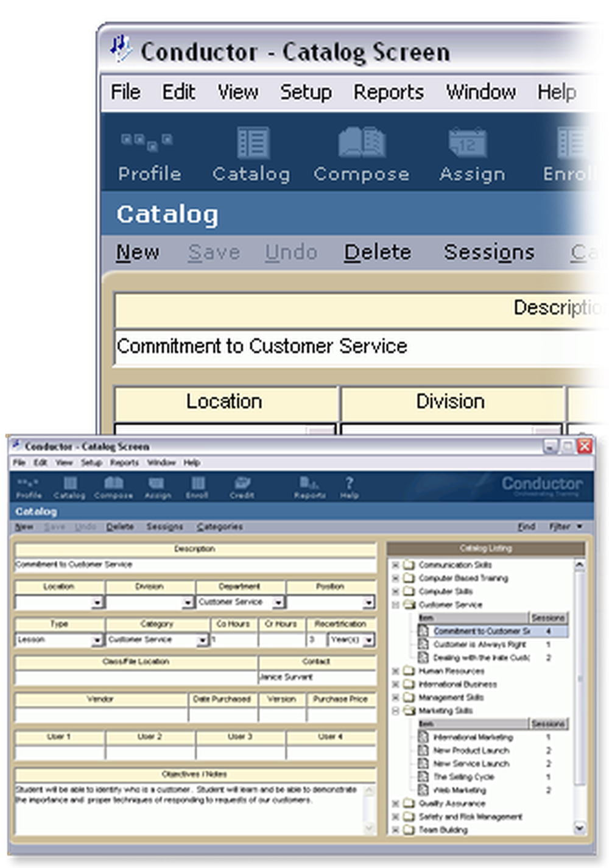Click Delete in the small window action bar
The image size is (609, 868).
[x=120, y=526]
